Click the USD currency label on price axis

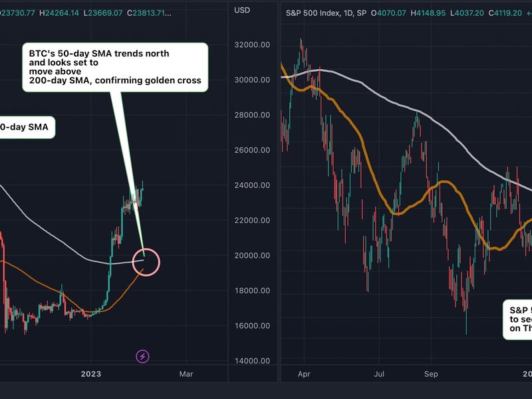click(245, 11)
